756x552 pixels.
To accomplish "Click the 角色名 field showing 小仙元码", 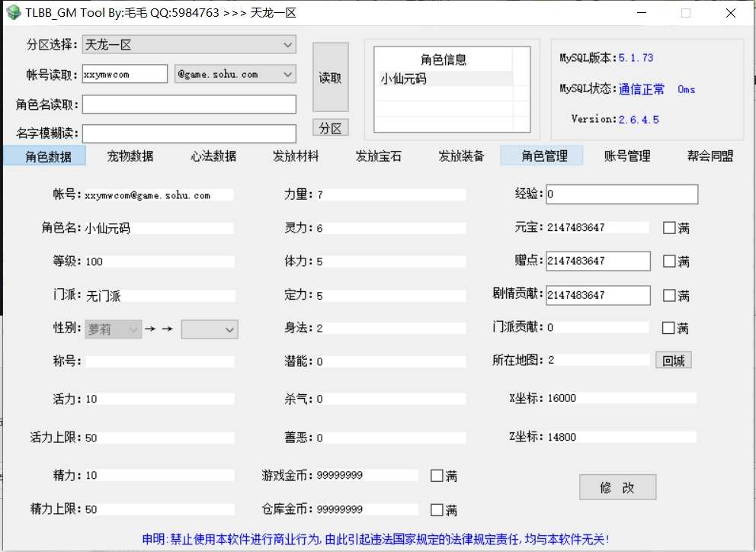I will pyautogui.click(x=159, y=228).
